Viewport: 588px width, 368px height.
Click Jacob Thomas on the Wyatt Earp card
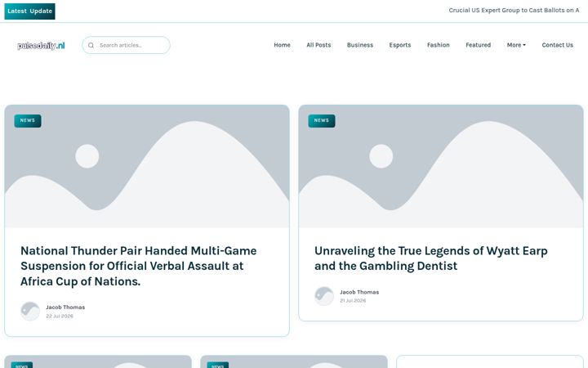pos(359,292)
